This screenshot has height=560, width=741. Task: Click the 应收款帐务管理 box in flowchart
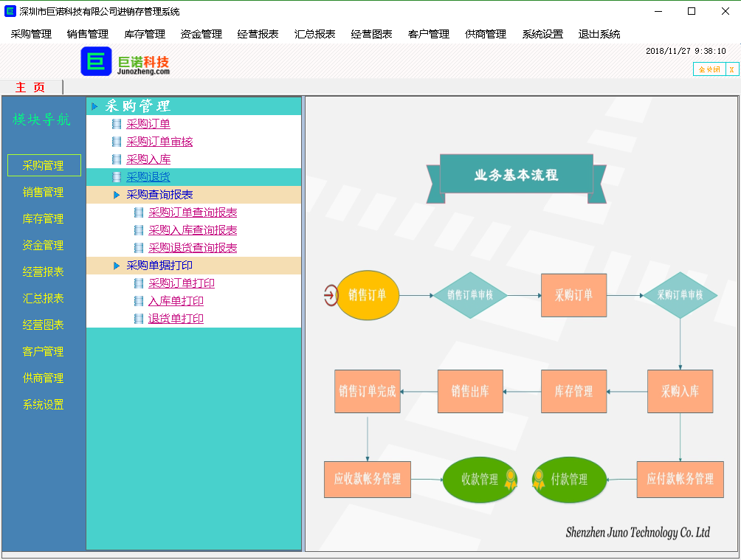pyautogui.click(x=368, y=479)
